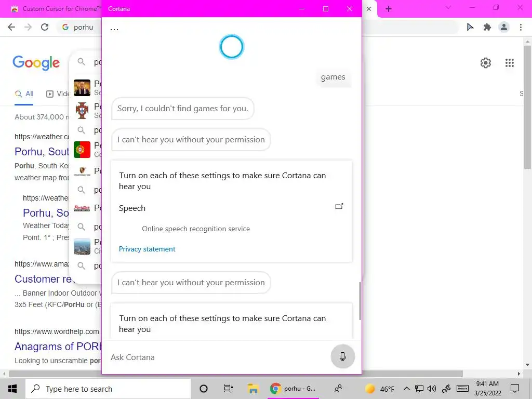The width and height of the screenshot is (532, 399).
Task: Open the touch keyboard tray icon
Action: tap(462, 389)
